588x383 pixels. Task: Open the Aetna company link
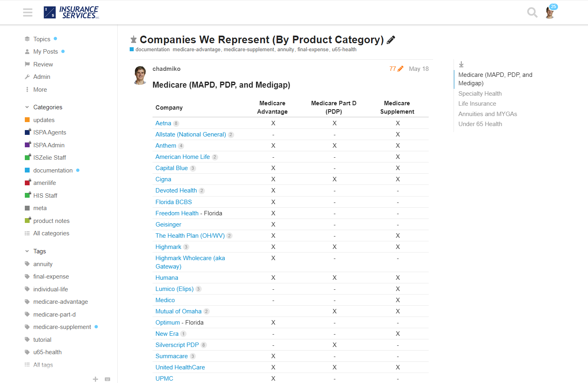click(163, 123)
